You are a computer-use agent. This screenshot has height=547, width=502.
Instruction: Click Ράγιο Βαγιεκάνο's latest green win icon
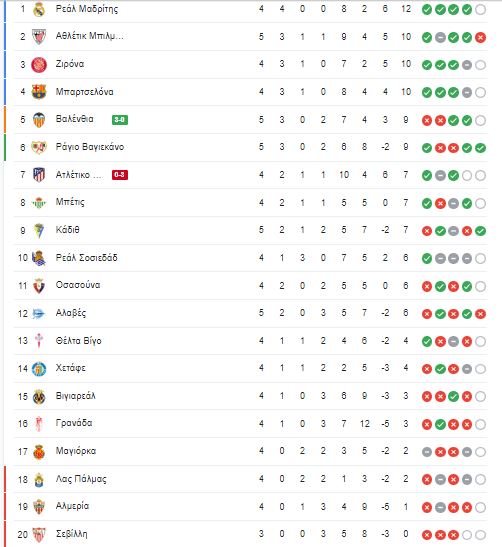(480, 148)
